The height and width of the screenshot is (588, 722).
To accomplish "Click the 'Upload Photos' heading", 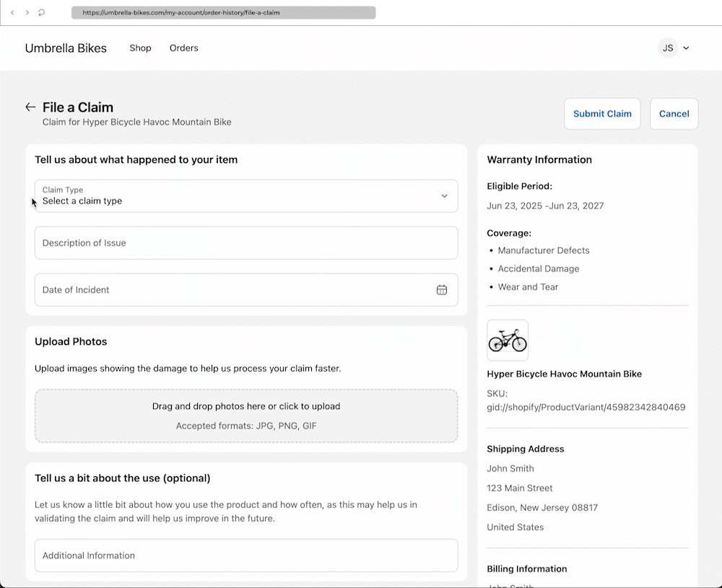I will pos(71,341).
